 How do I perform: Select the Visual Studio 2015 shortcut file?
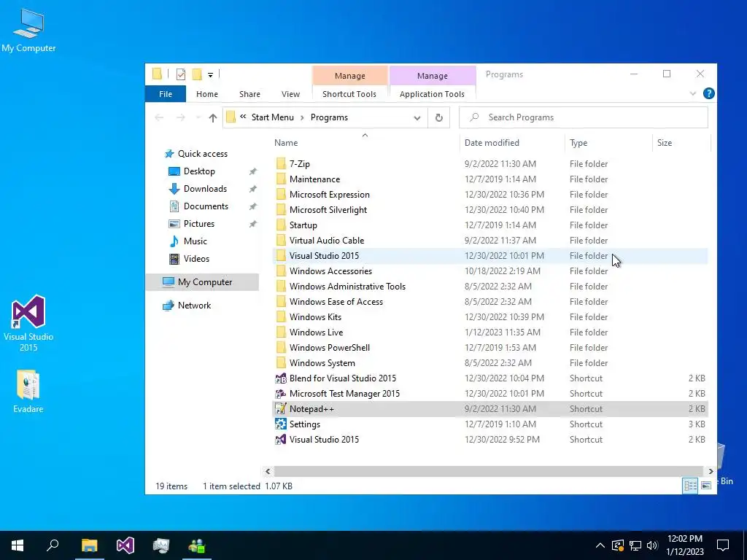point(489,440)
